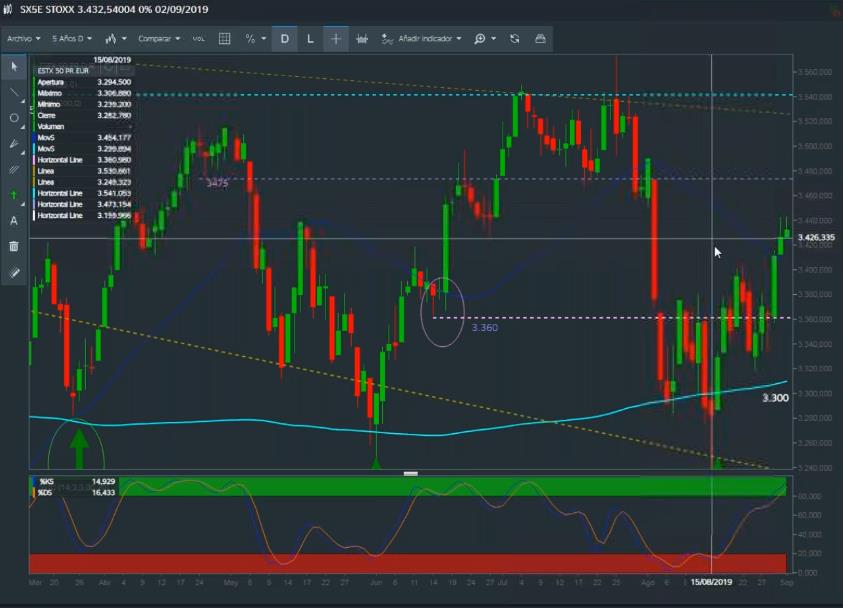Grab the splitter handle between chart and oscillator
The image size is (843, 608).
(411, 474)
